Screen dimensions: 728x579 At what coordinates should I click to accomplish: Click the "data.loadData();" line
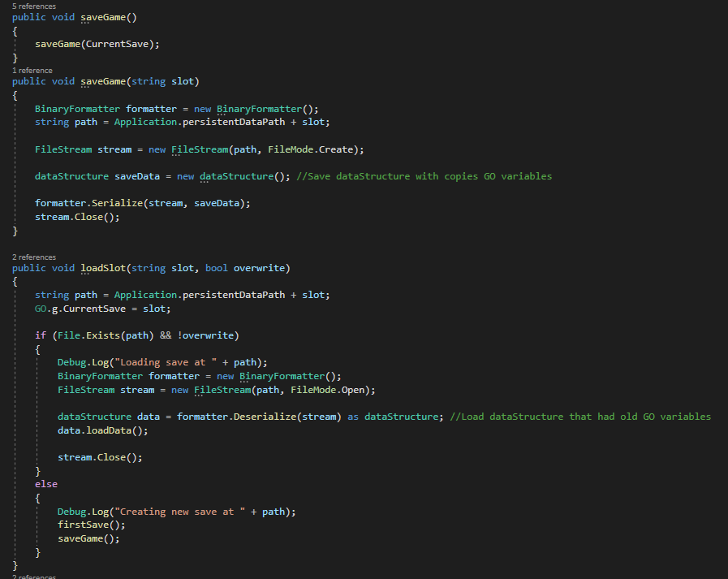click(102, 430)
